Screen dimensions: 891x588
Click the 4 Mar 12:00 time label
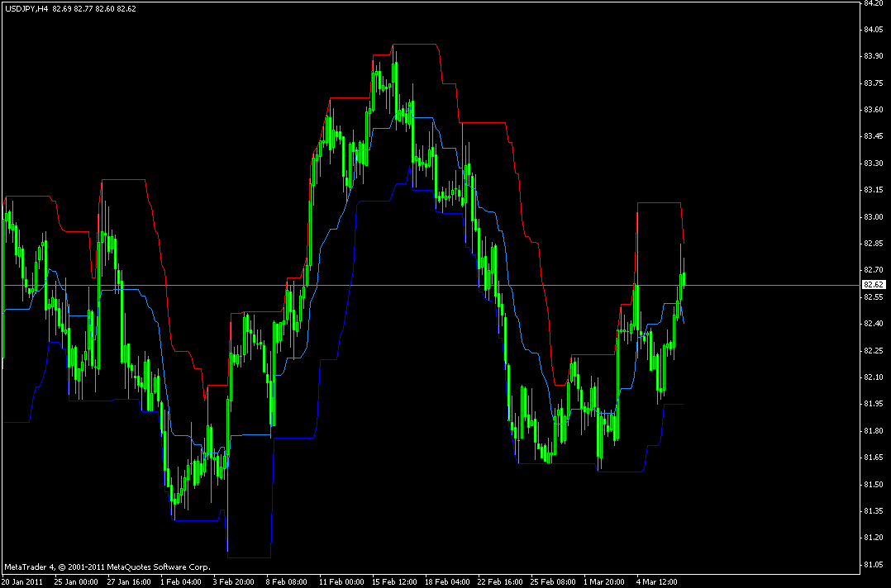coord(657,582)
